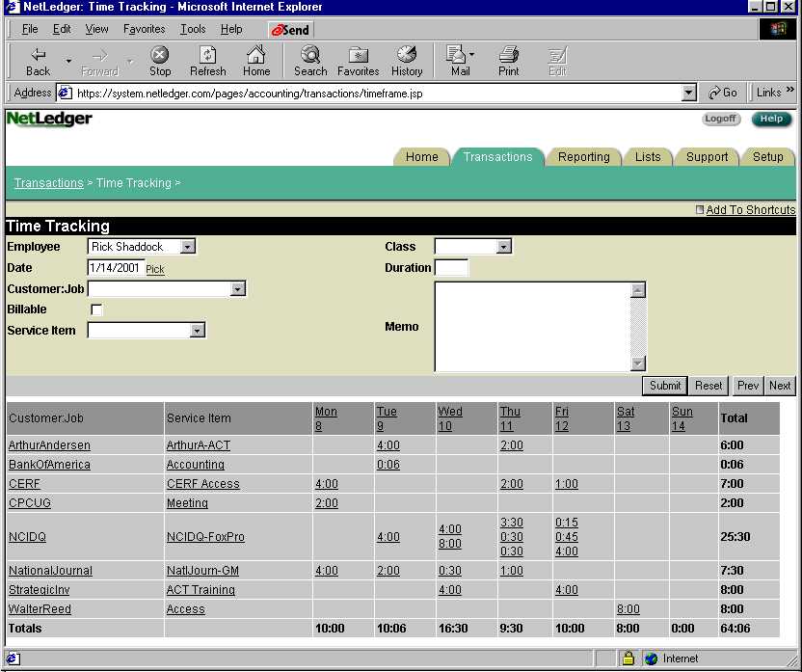Viewport: 802px width, 672px height.
Task: Enable the Billable checkbox
Action: click(x=96, y=309)
